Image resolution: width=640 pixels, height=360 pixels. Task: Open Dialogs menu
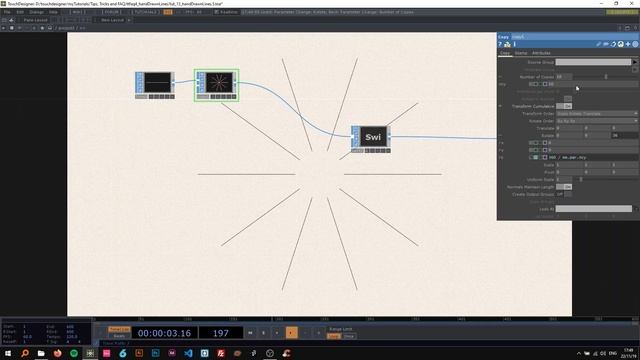coord(36,12)
